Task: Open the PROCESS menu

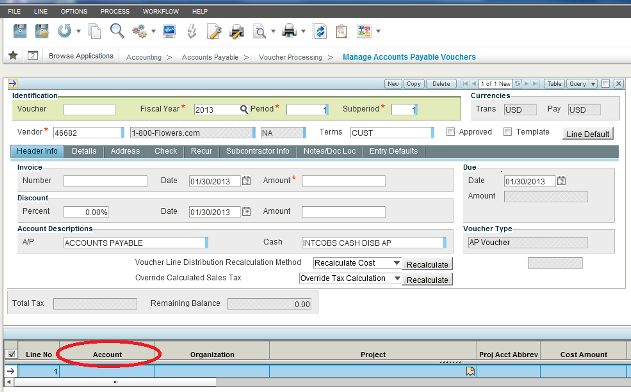Action: tap(115, 11)
